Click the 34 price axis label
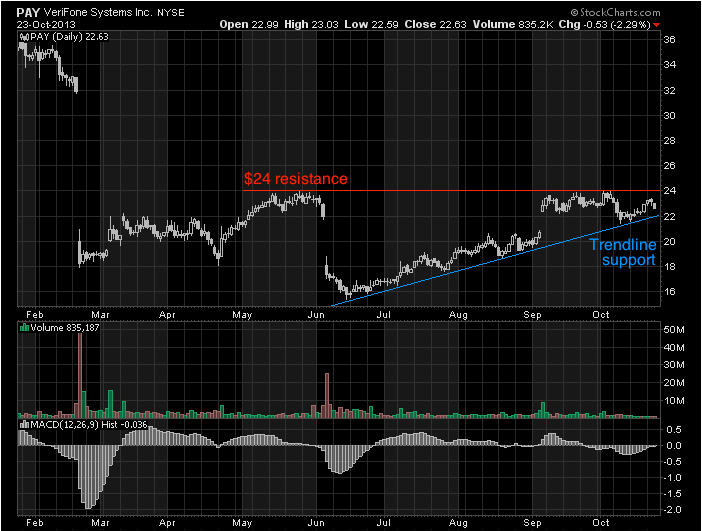Viewport: 702px width, 531px height. (670, 65)
